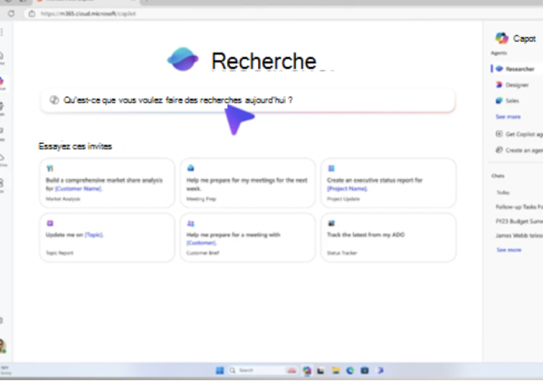The width and height of the screenshot is (543, 392).
Task: Open the Copilot icon in left rail
Action: click(2, 83)
